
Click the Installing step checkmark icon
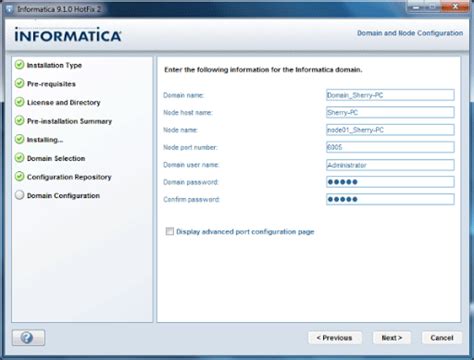[x=20, y=139]
